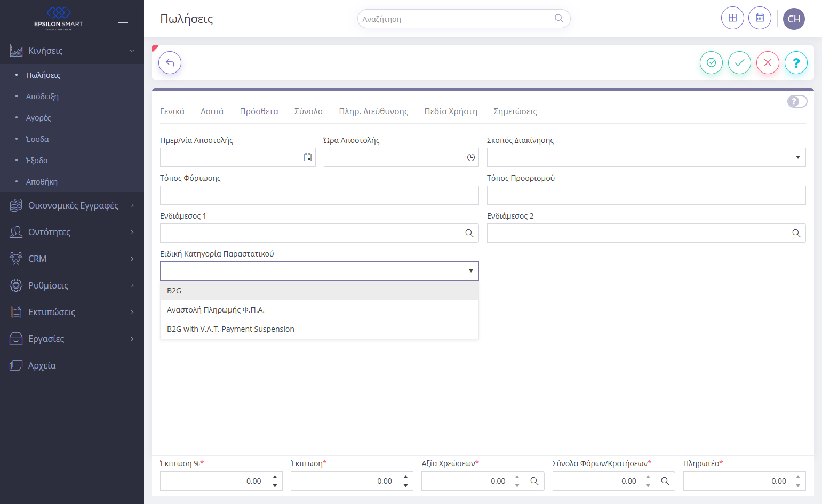This screenshot has height=504, width=822.
Task: Click magnifier next to Σύνολα Φόρων/Κρατήσεων
Action: click(665, 481)
